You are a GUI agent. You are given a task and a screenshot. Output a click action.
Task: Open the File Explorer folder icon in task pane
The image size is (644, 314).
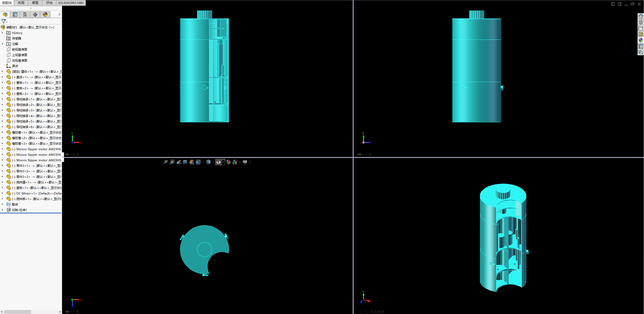[x=640, y=28]
